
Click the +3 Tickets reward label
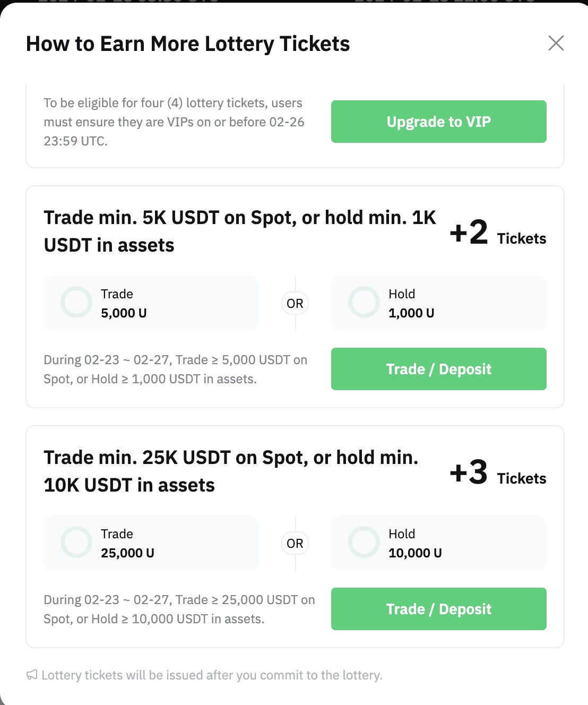(498, 473)
